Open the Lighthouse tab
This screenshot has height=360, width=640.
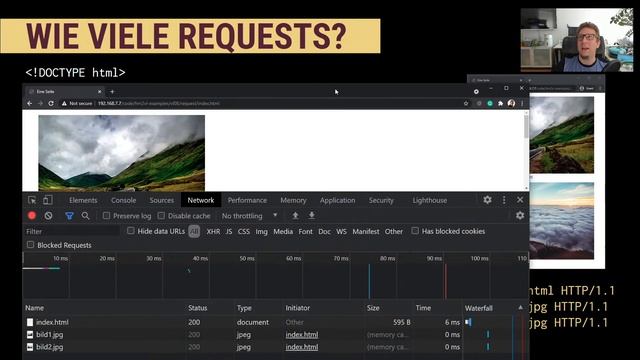(429, 200)
